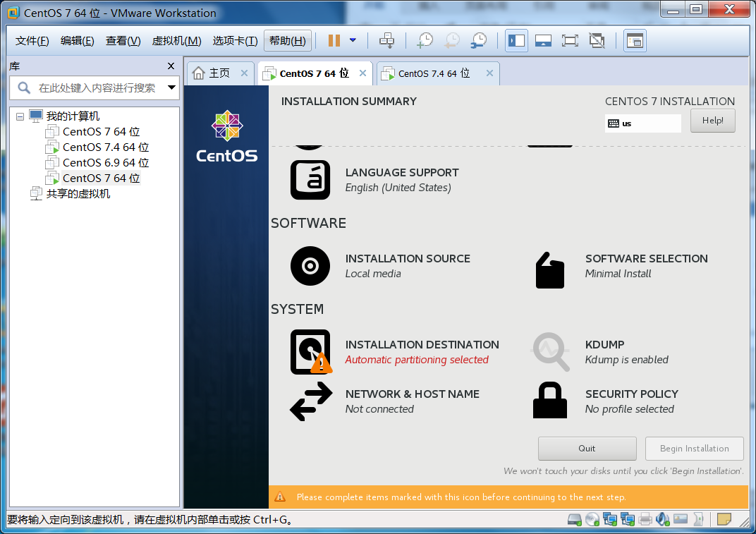Click the printer status bar icon
756x534 pixels.
point(645,519)
